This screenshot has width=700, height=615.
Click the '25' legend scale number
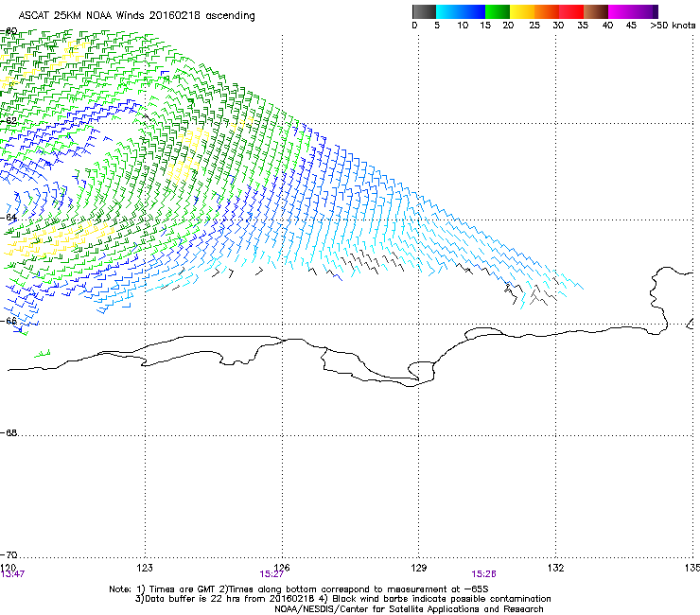tap(534, 26)
